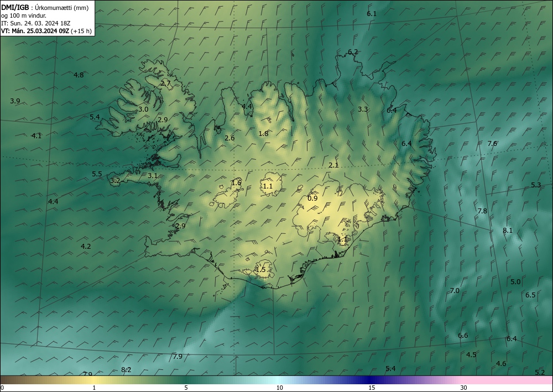This screenshot has height=392, width=553.
Task: Select the 7.8 value offshore
Action: click(x=482, y=211)
